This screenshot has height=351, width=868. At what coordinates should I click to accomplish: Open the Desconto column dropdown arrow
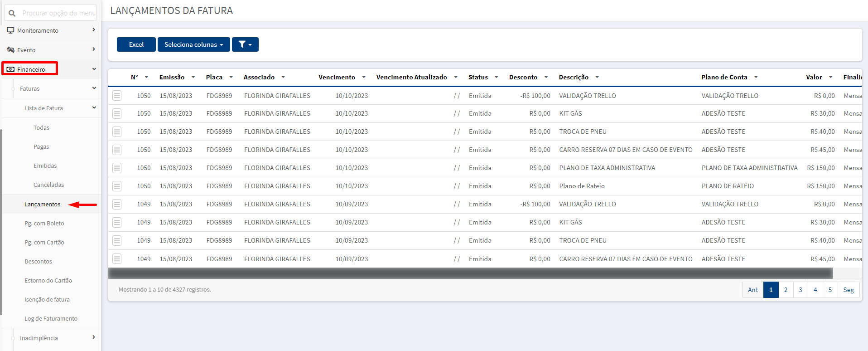point(546,77)
